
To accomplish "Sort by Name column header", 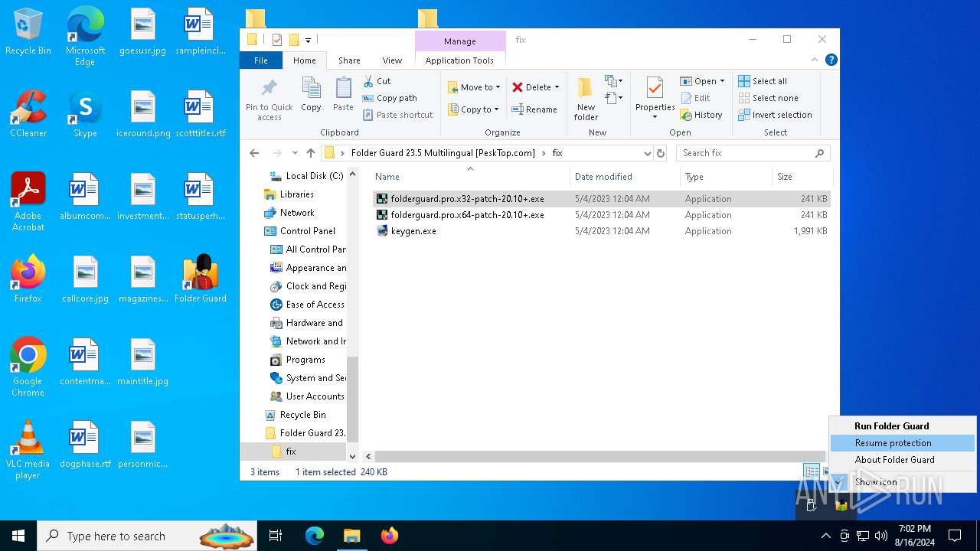I will pos(470,177).
